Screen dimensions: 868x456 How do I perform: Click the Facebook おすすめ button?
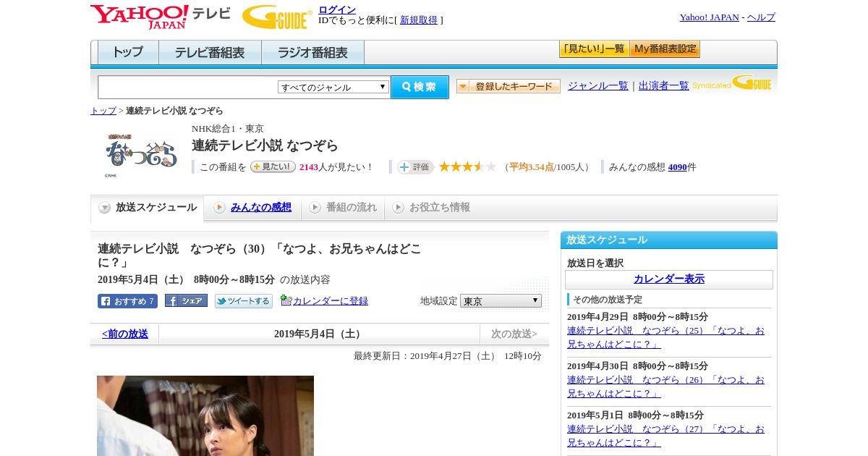click(127, 301)
